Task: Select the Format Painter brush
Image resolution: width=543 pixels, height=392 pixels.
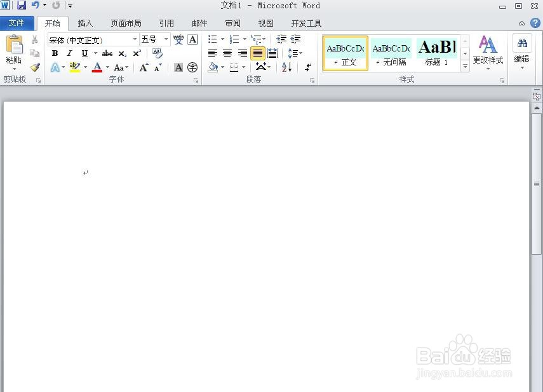Action: pyautogui.click(x=35, y=67)
